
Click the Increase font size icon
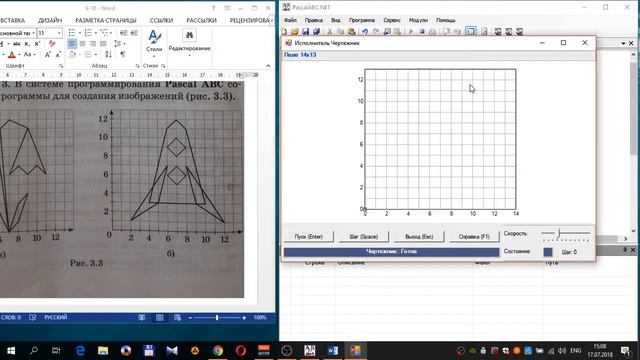[48, 54]
